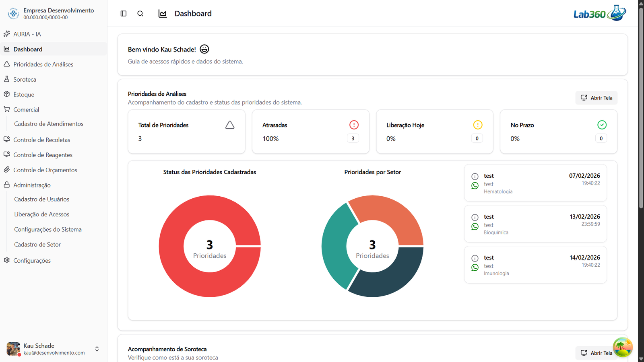Click the search magnifier icon

(x=140, y=14)
